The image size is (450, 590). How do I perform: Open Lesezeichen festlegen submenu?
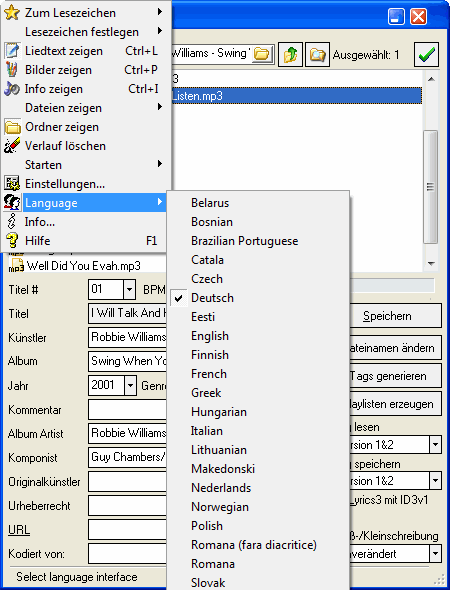(x=86, y=32)
